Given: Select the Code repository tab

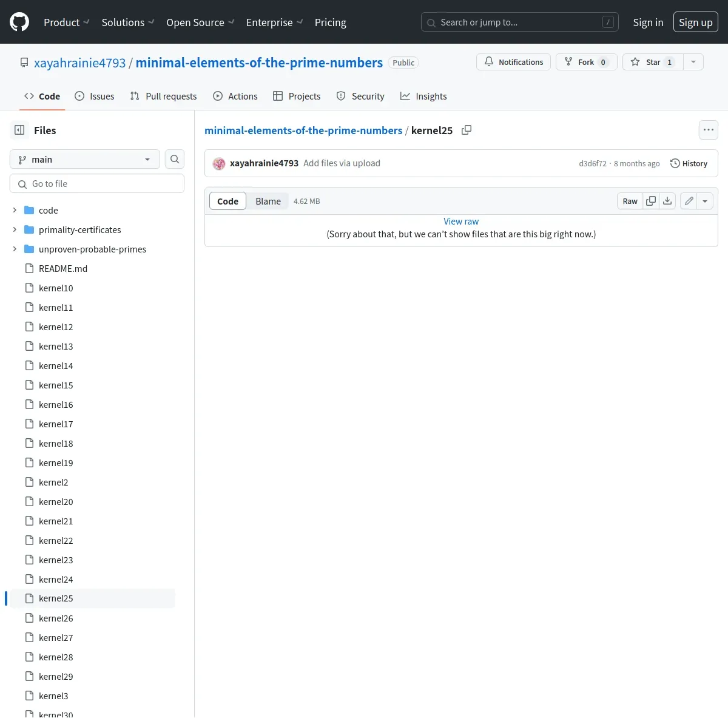Looking at the screenshot, I should 42,96.
